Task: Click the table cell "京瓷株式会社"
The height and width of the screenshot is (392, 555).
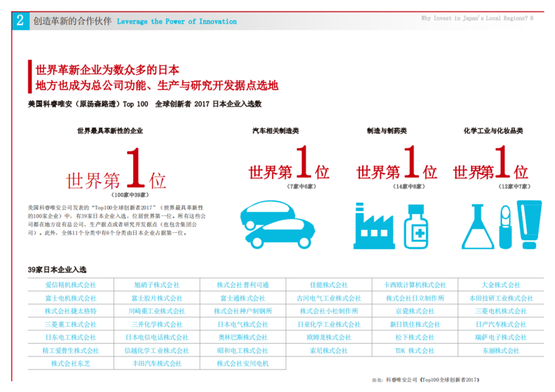Action: (415, 311)
